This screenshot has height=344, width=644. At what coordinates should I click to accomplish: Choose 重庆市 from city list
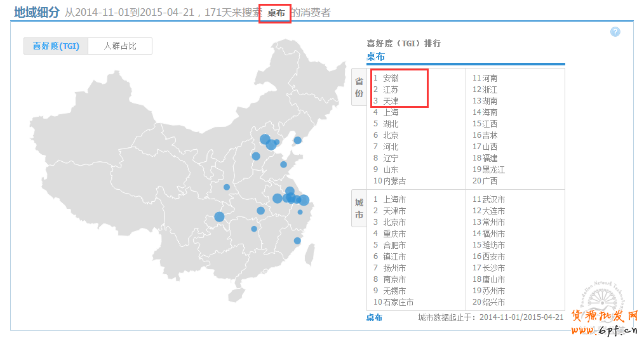click(x=394, y=234)
